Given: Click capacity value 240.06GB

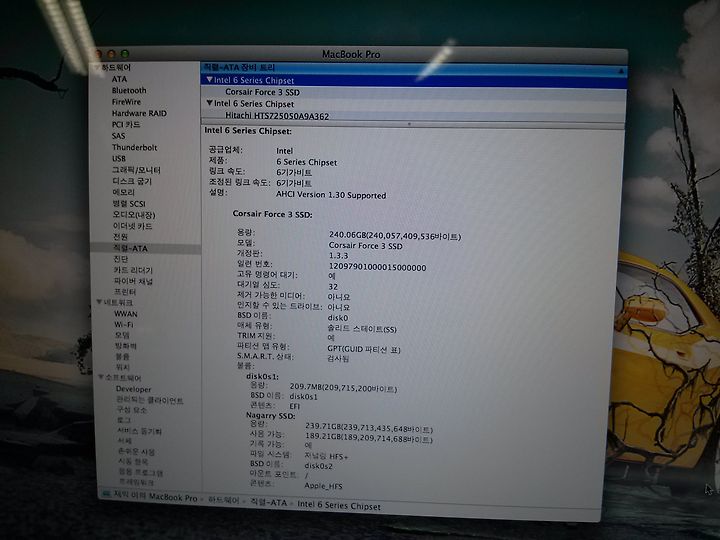Looking at the screenshot, I should point(394,236).
